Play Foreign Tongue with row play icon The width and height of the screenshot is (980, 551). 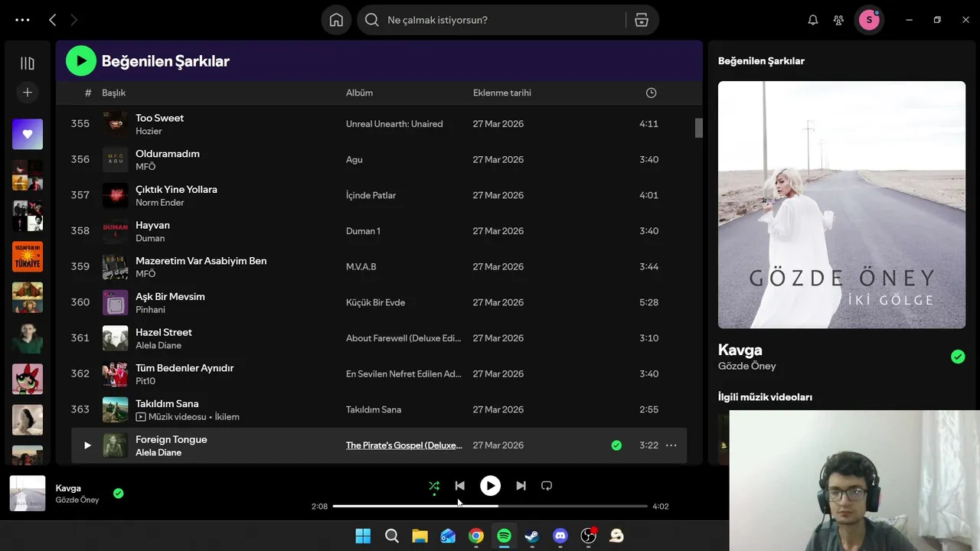pyautogui.click(x=87, y=445)
